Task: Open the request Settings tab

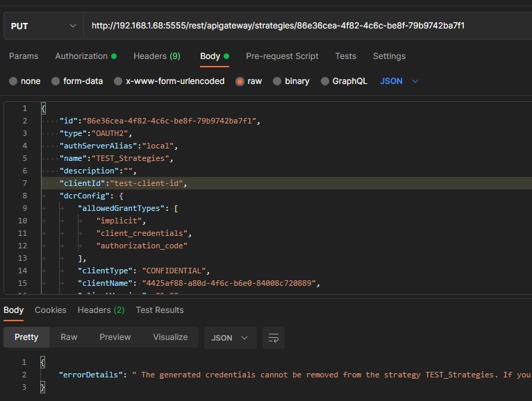Action: click(x=389, y=56)
